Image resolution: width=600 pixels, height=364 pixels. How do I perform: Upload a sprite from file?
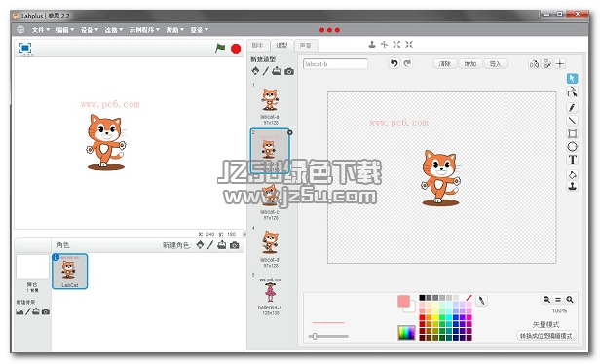point(221,245)
